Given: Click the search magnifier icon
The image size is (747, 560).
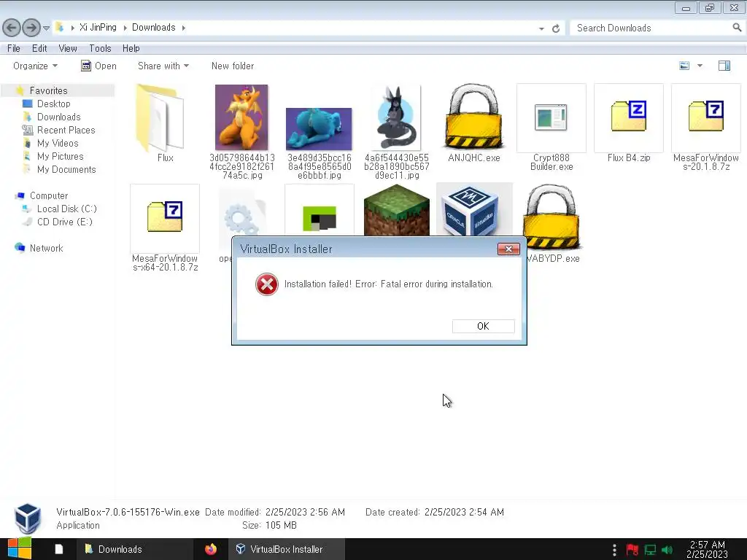Looking at the screenshot, I should [x=737, y=28].
